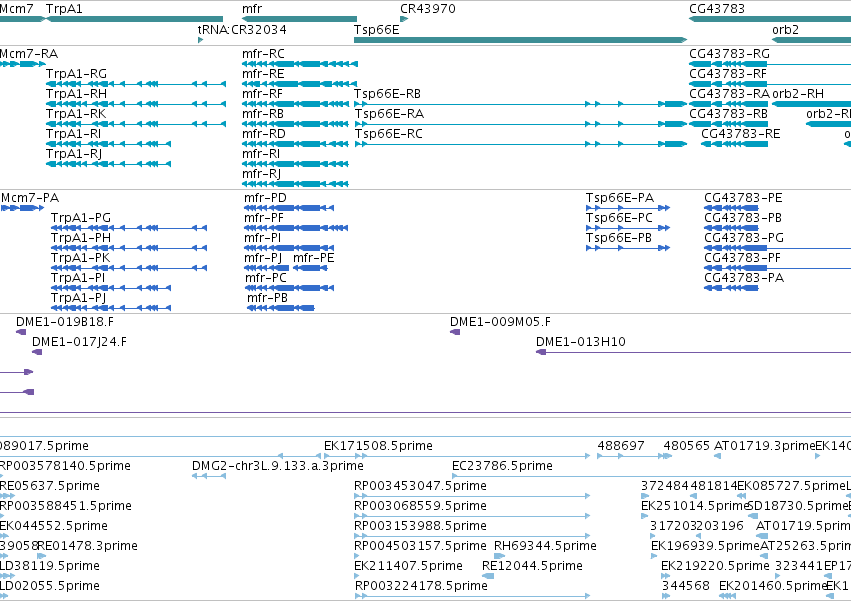Select protein Tsp66E-PB
The image size is (851, 601).
coord(628,248)
